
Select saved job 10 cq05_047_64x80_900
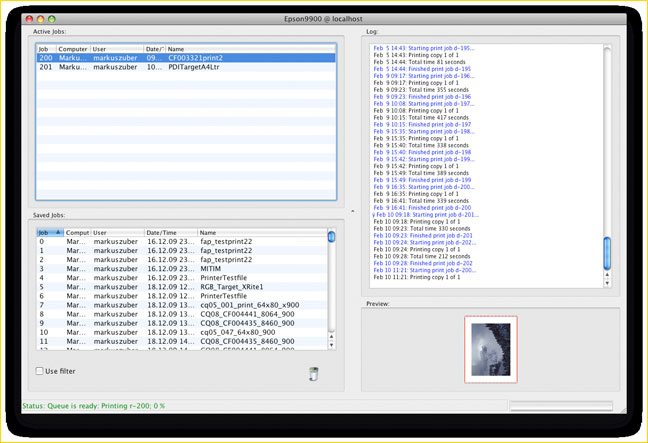182,332
